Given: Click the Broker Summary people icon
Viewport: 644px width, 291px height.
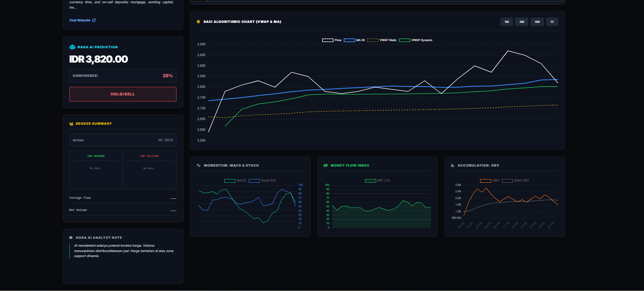Looking at the screenshot, I should (71, 124).
